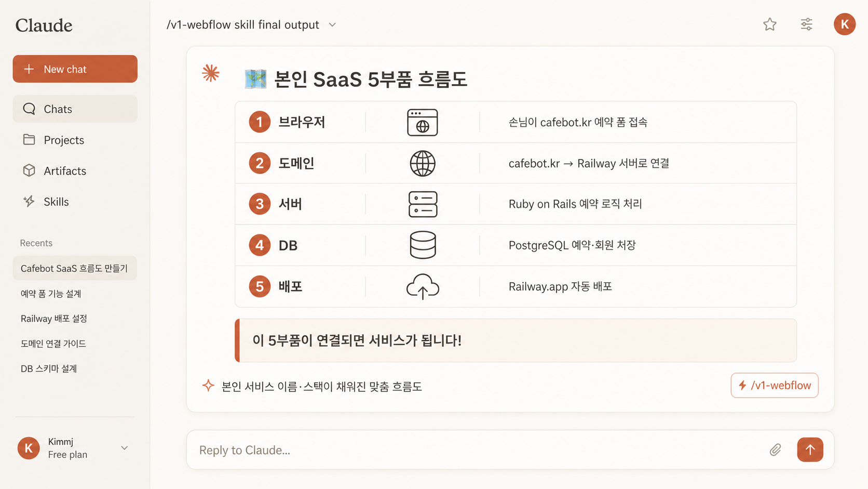868x489 pixels.
Task: Click the Projects folder icon
Action: click(x=29, y=139)
